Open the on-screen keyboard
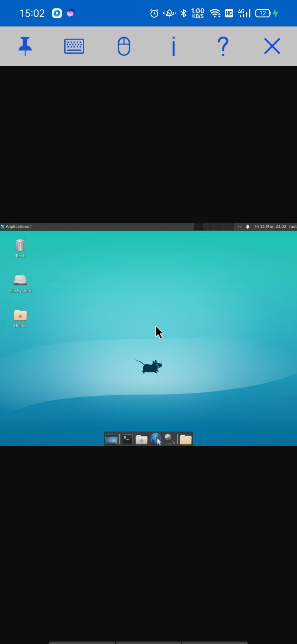 (x=74, y=46)
